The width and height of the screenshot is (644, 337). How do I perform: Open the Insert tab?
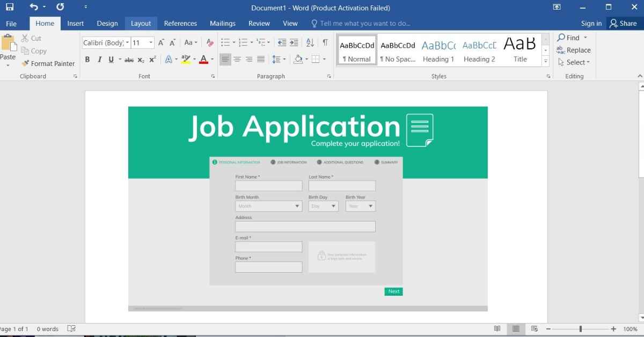coord(75,24)
